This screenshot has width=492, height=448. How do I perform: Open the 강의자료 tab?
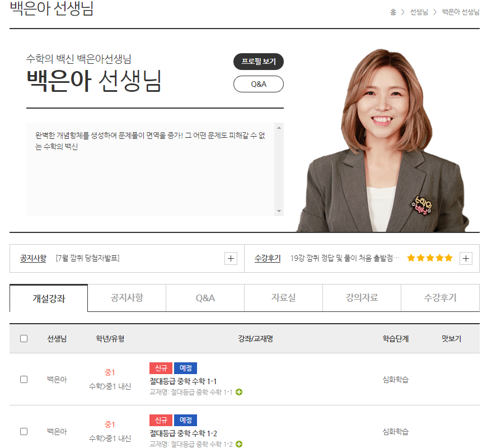362,298
